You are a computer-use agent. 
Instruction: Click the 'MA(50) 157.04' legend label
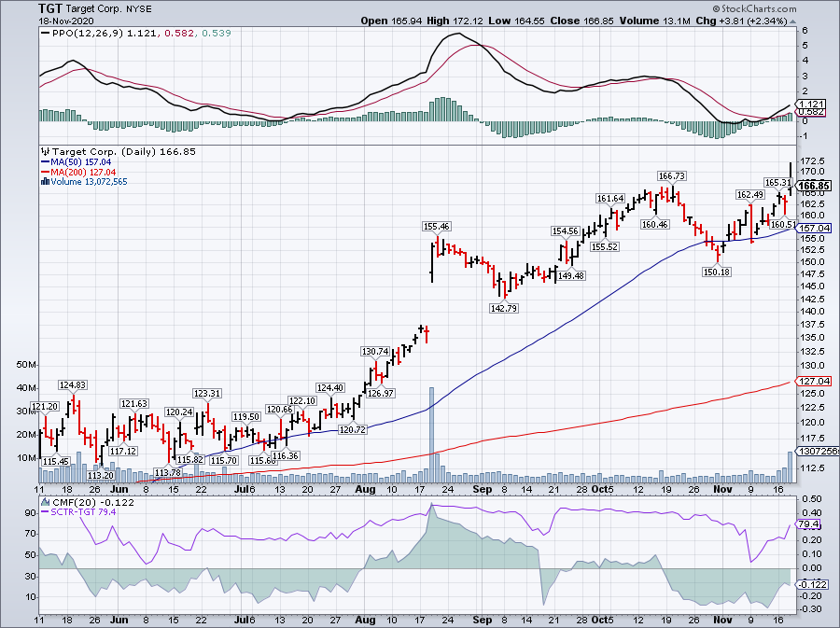(81, 162)
